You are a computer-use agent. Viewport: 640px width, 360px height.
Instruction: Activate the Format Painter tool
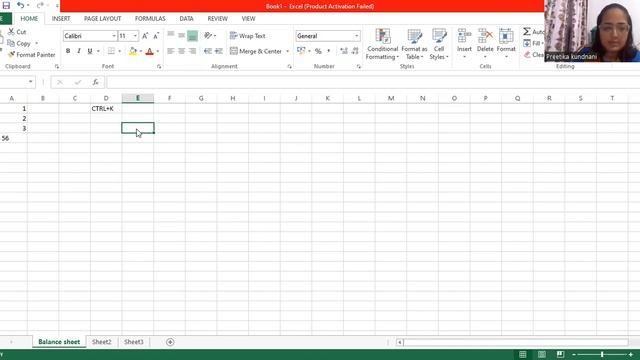coord(31,54)
